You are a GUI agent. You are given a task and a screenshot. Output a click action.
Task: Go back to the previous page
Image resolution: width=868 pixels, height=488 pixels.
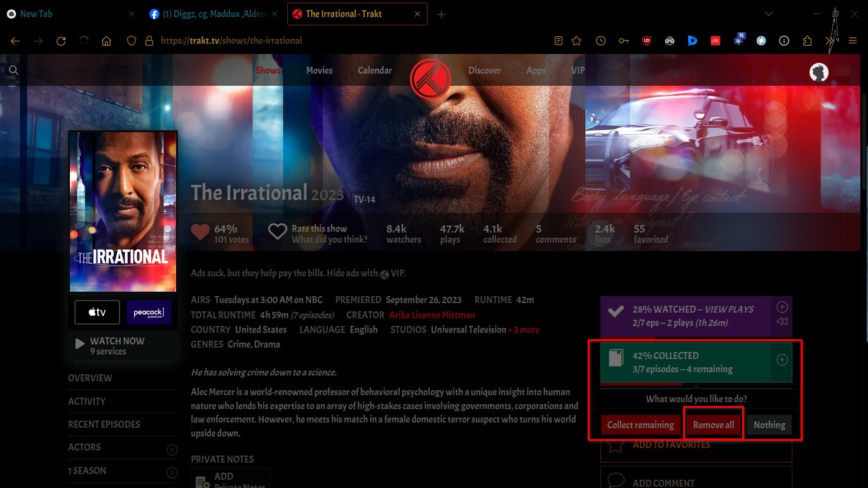(15, 41)
